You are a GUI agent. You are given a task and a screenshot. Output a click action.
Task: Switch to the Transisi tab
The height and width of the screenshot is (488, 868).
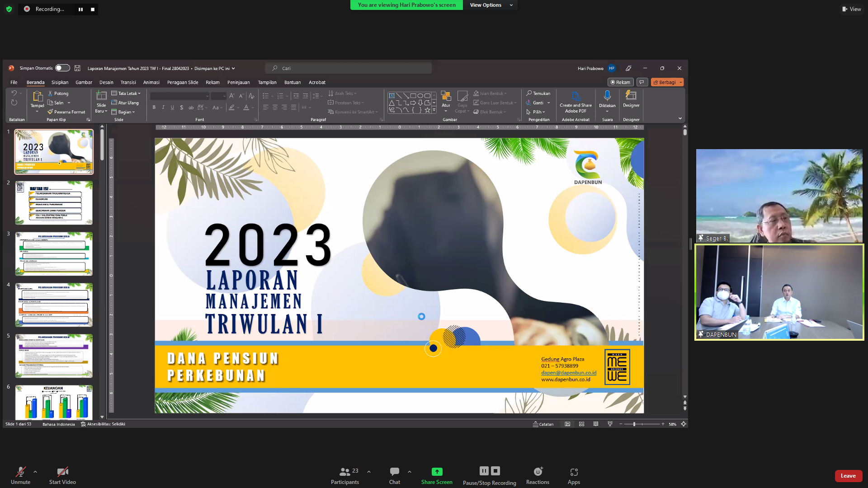[x=128, y=82]
